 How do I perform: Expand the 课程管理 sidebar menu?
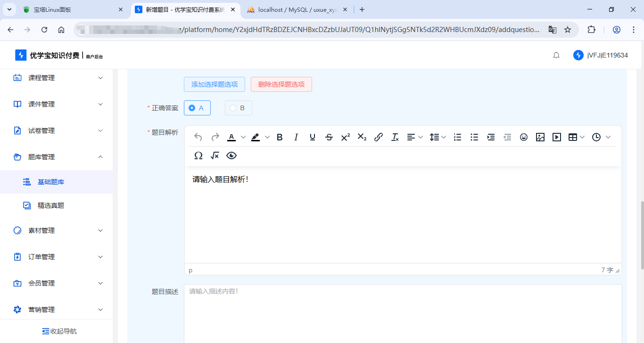(x=57, y=78)
